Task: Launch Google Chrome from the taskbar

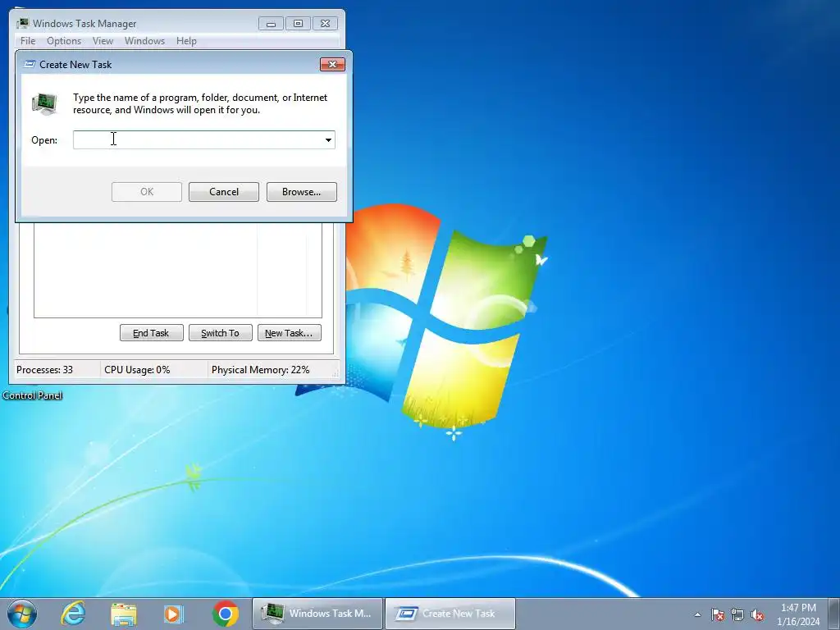Action: pos(225,614)
